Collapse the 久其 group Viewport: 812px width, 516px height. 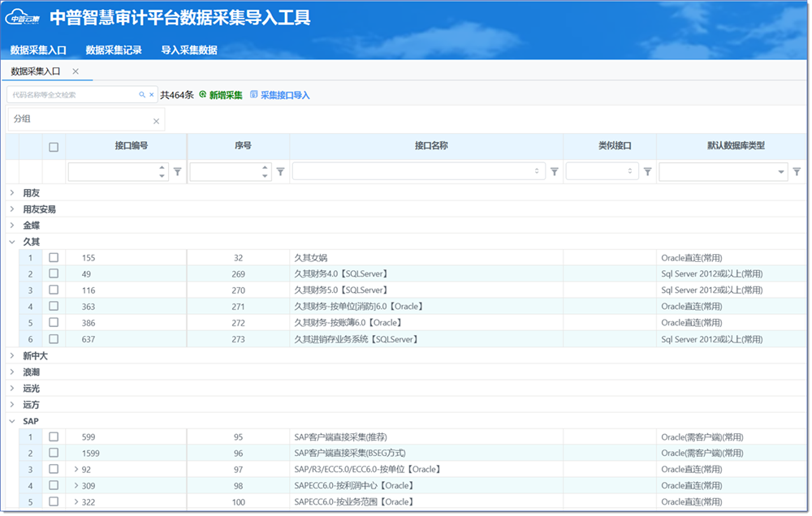pyautogui.click(x=12, y=242)
